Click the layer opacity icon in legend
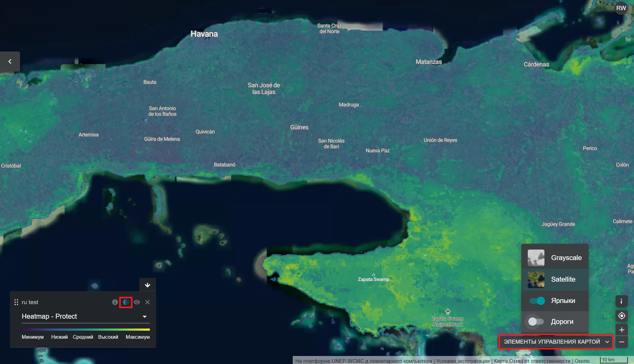The image size is (634, 364). [x=126, y=302]
